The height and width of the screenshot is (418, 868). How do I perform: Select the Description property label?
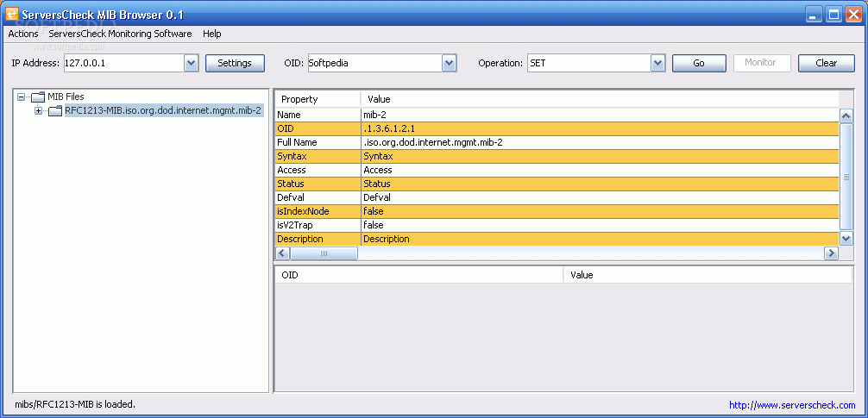318,240
